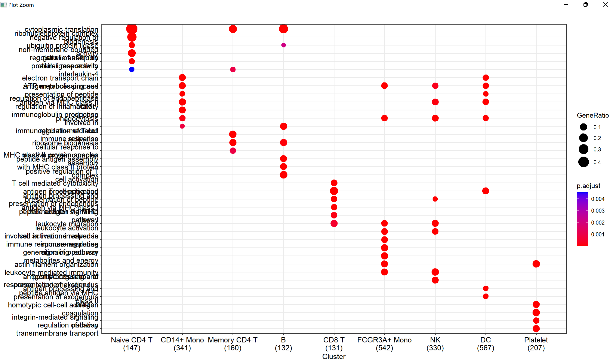Click the GeneRatio 0.1 legend dot
The width and height of the screenshot is (616, 364).
583,127
